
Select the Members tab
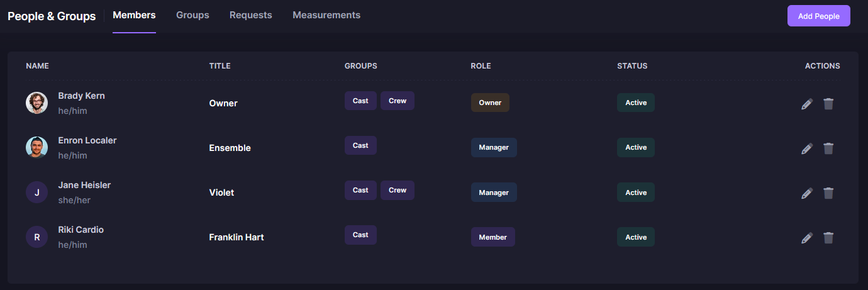coord(134,15)
